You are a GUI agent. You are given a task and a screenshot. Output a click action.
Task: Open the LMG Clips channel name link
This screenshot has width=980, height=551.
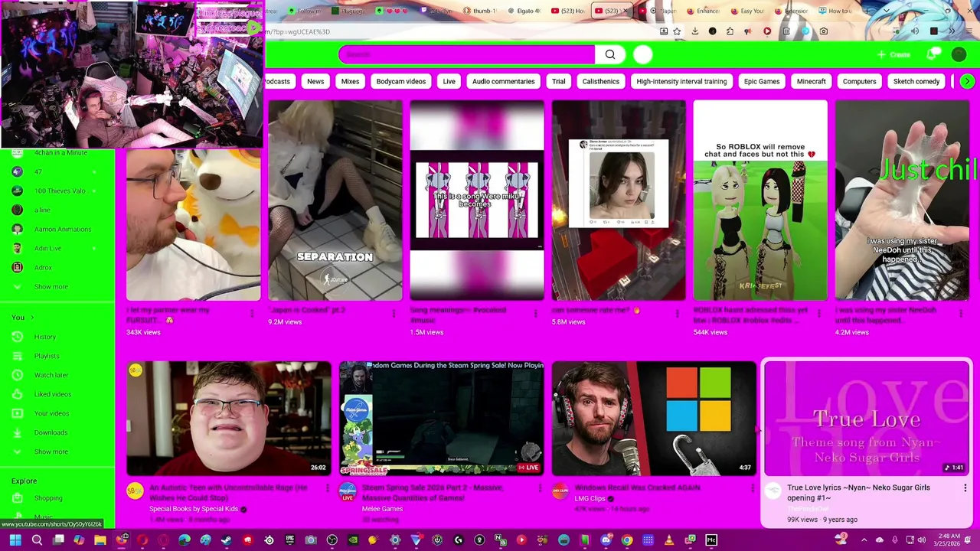coord(590,498)
